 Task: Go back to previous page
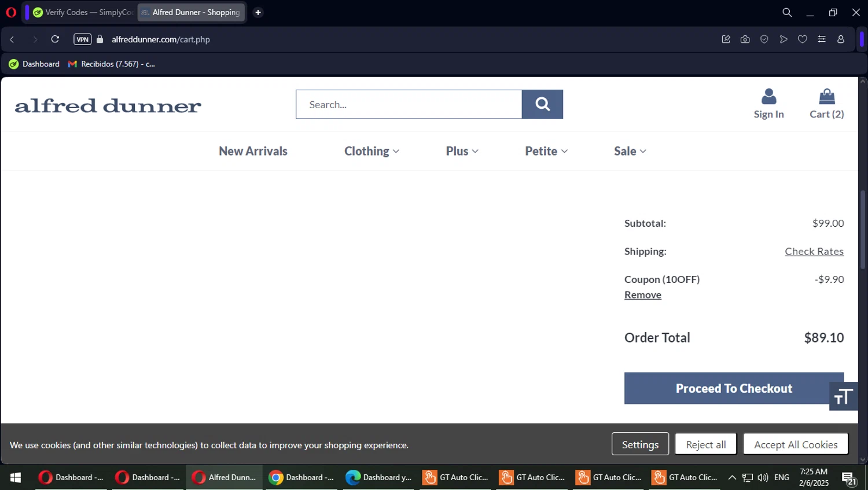click(12, 39)
